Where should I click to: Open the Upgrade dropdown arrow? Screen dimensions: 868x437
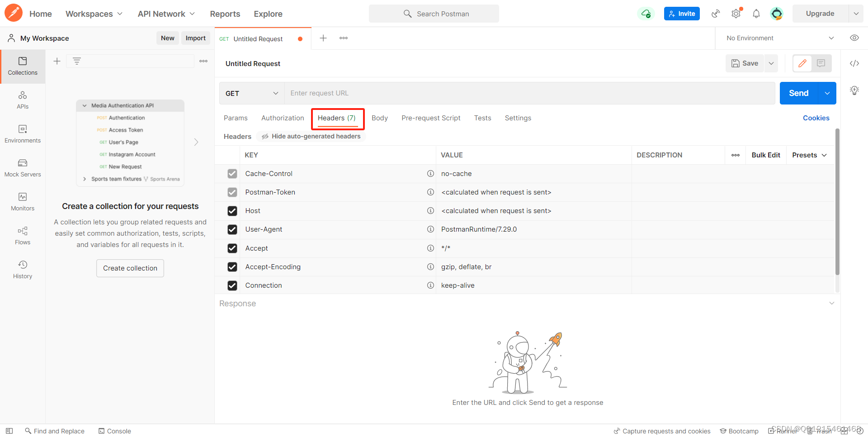click(856, 14)
